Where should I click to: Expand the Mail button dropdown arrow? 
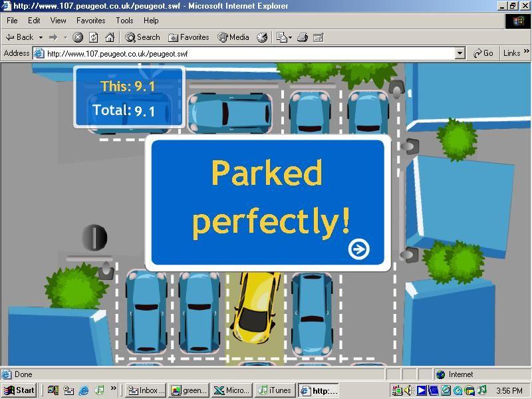click(291, 38)
